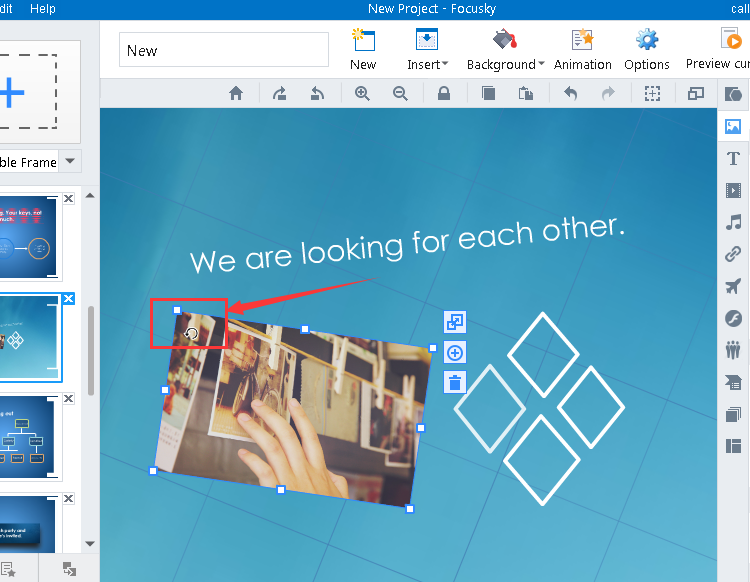Click the list-with-star icon at the bottom left
Screen dimensions: 750x582
8,570
